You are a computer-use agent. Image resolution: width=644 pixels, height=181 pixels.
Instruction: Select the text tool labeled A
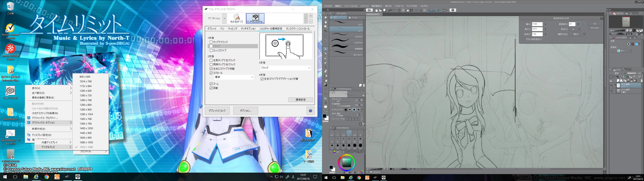click(326, 103)
